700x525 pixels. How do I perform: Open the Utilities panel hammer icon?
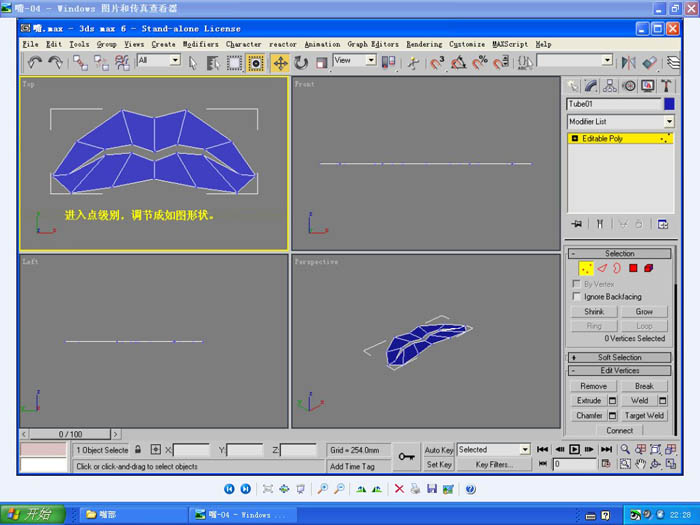667,87
